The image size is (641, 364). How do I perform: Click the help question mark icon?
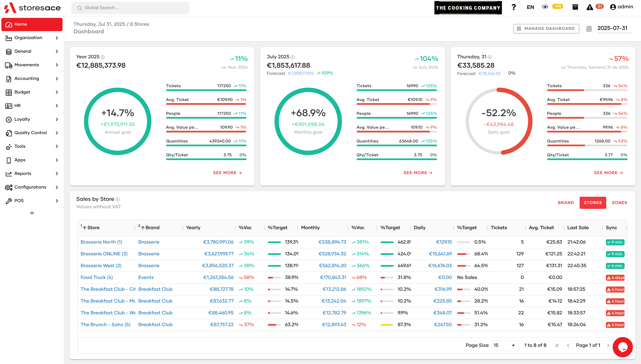514,7
